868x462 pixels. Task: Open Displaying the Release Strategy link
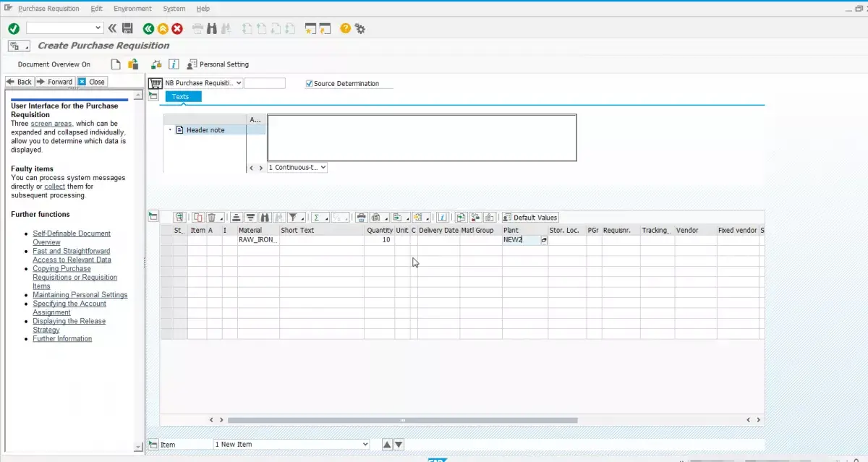[69, 325]
